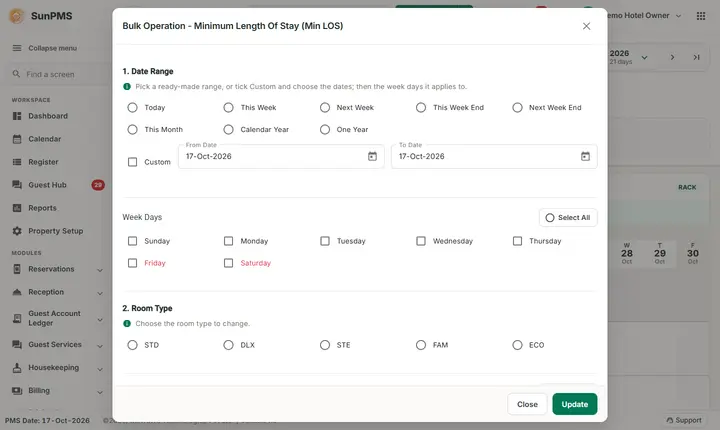Tick the Custom date range checkbox

(132, 162)
